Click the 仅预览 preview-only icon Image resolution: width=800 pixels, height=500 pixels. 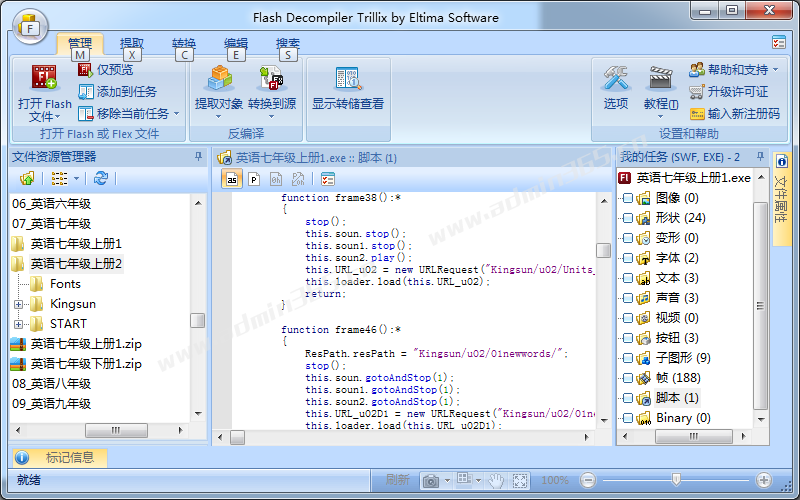click(x=85, y=70)
